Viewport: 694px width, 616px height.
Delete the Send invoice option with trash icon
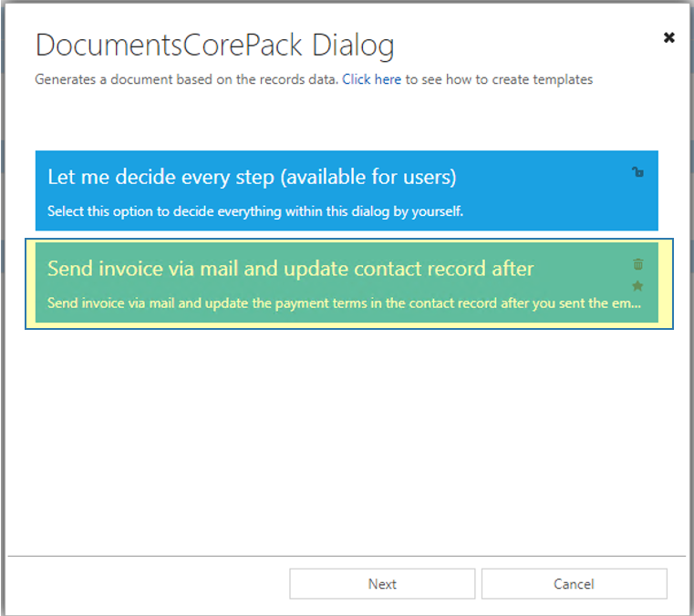click(637, 264)
